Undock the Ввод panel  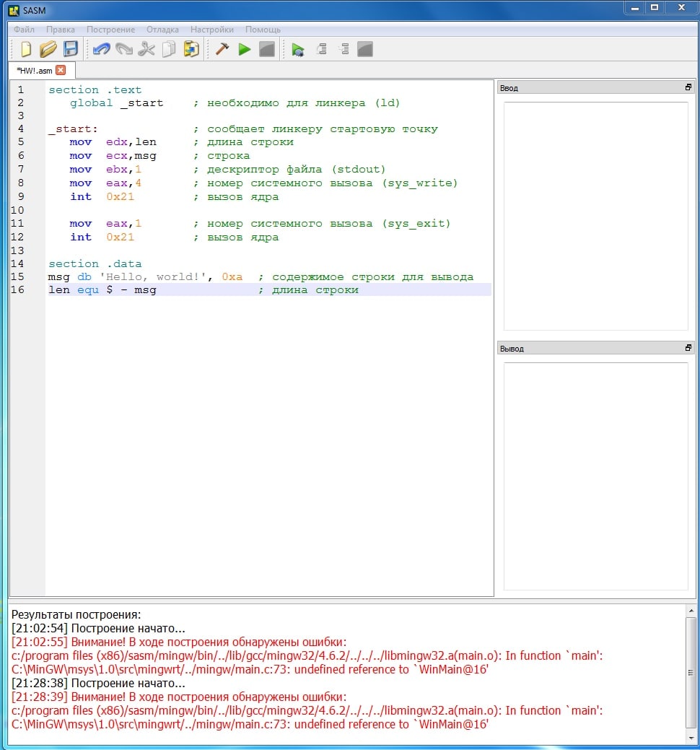tap(688, 87)
